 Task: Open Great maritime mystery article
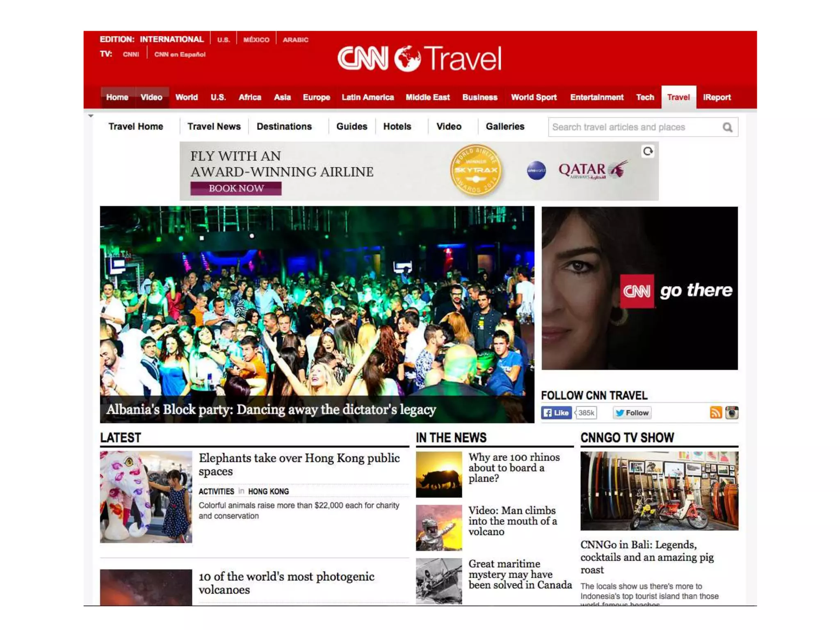[520, 574]
